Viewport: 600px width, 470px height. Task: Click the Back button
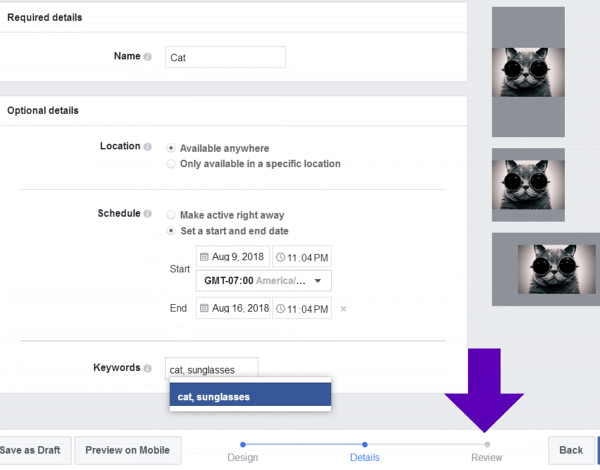click(570, 450)
